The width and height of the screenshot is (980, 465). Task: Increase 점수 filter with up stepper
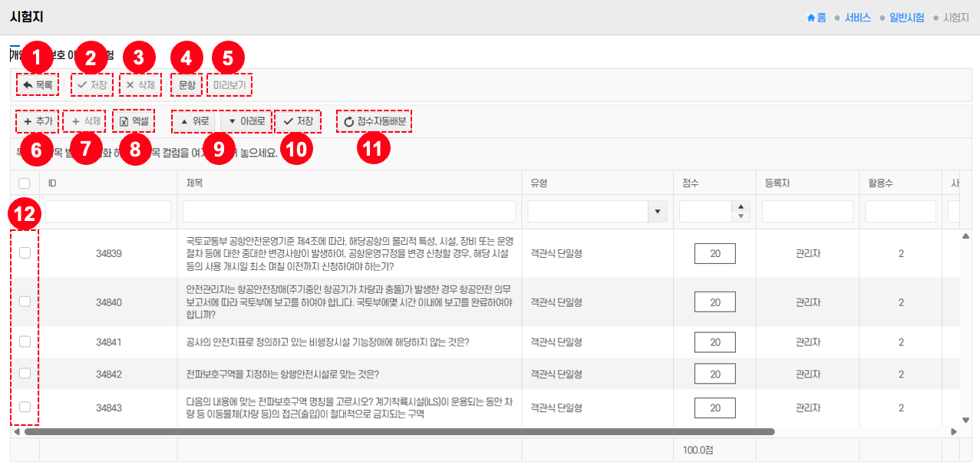[740, 206]
